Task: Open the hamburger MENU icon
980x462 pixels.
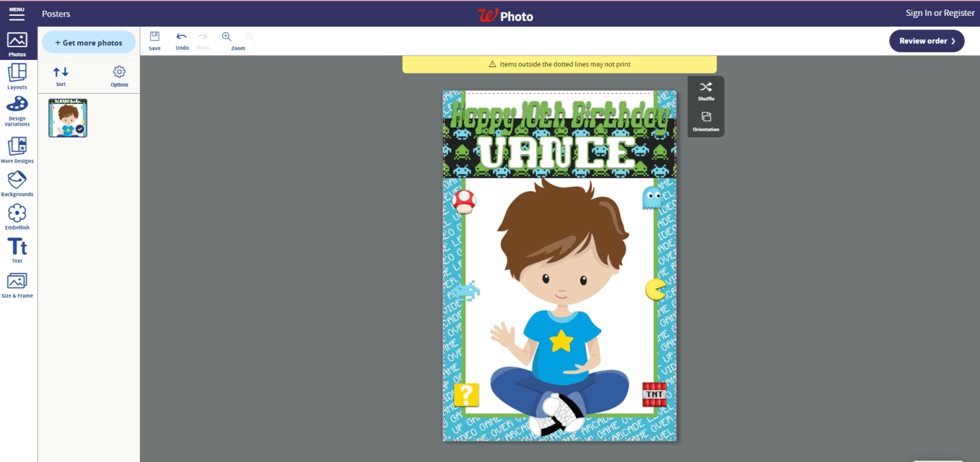Action: click(x=17, y=13)
